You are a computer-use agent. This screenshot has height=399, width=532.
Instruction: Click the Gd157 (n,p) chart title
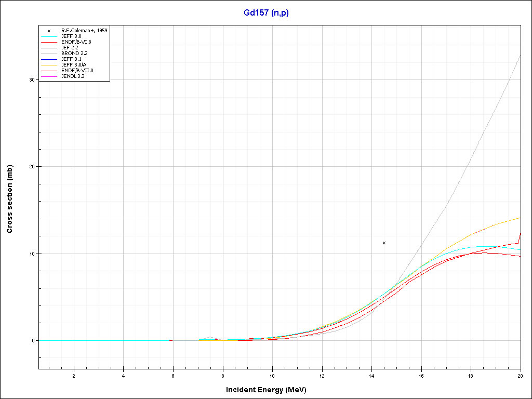[x=266, y=13]
